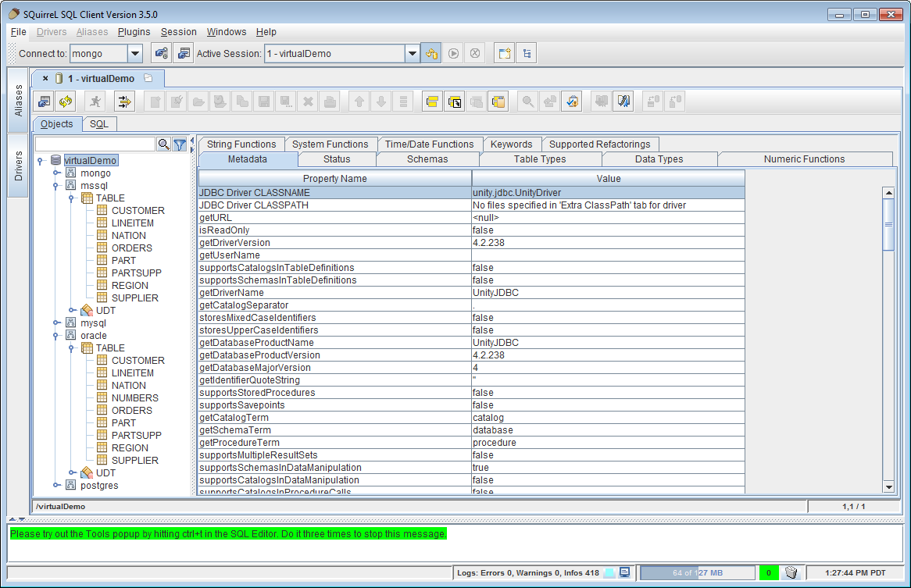Click the new session properties icon after Connect to
Screen dimensions: 911x588
coord(184,54)
